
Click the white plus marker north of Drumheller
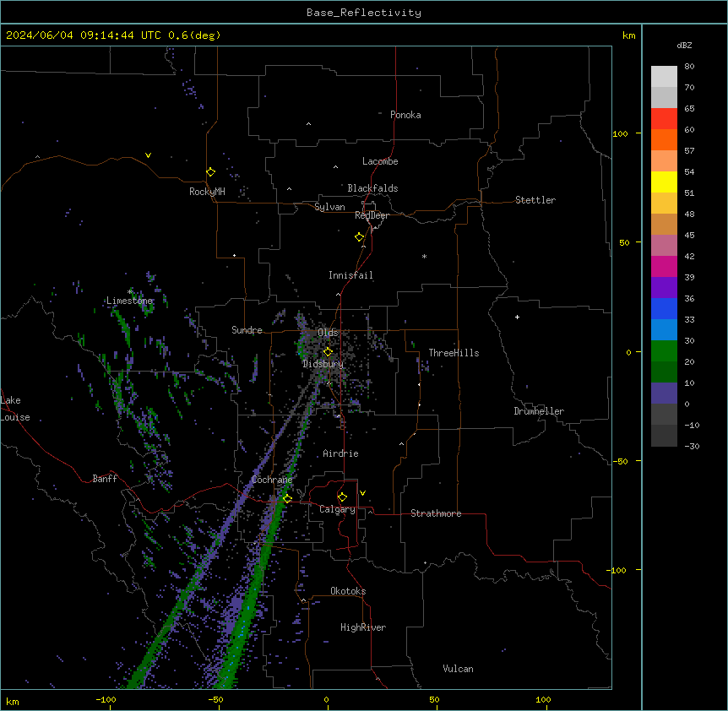click(x=517, y=317)
